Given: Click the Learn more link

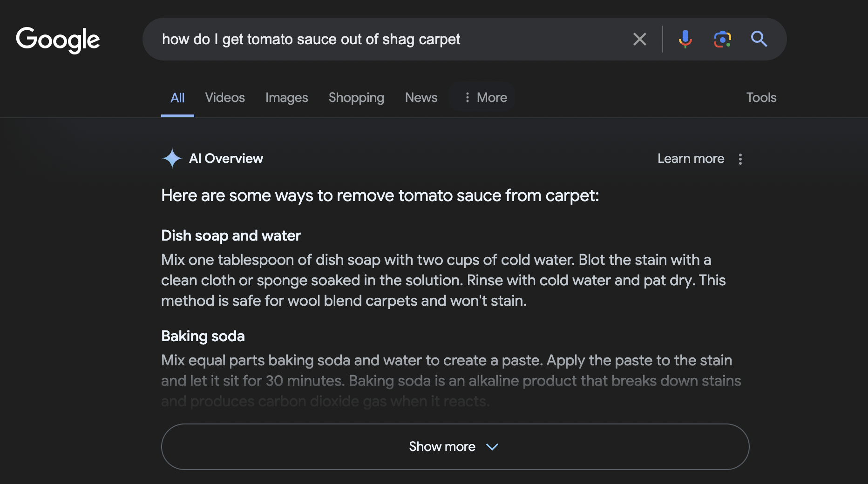Looking at the screenshot, I should 691,159.
